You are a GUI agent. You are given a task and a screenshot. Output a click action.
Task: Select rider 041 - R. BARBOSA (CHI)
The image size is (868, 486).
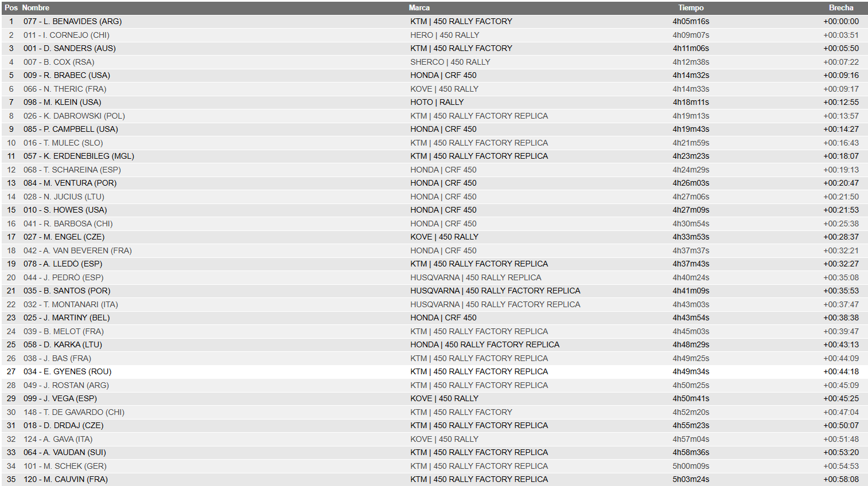(68, 224)
